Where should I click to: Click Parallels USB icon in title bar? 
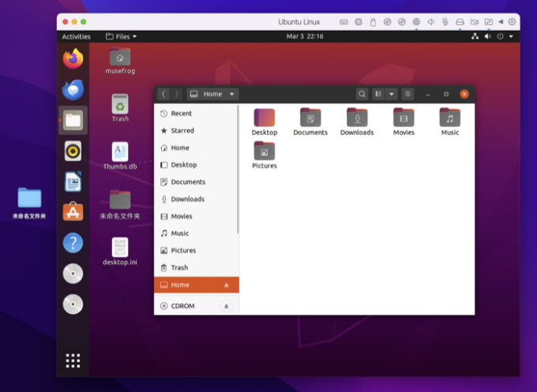tap(373, 22)
